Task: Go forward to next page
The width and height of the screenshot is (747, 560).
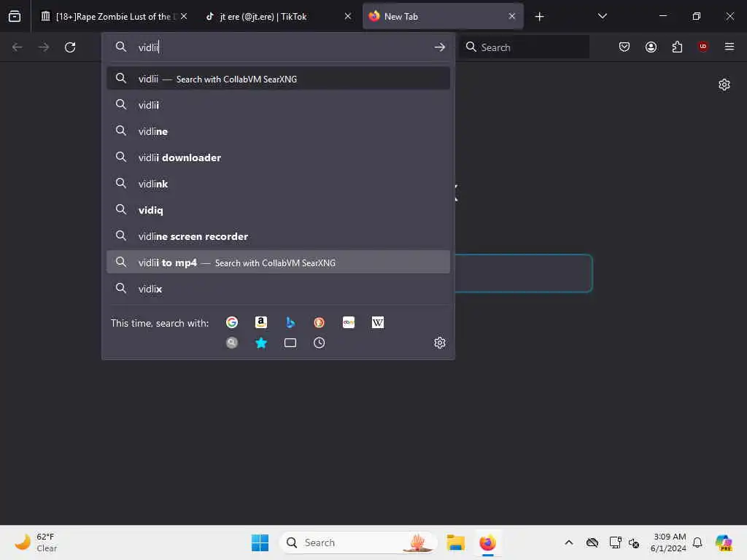Action: click(43, 47)
